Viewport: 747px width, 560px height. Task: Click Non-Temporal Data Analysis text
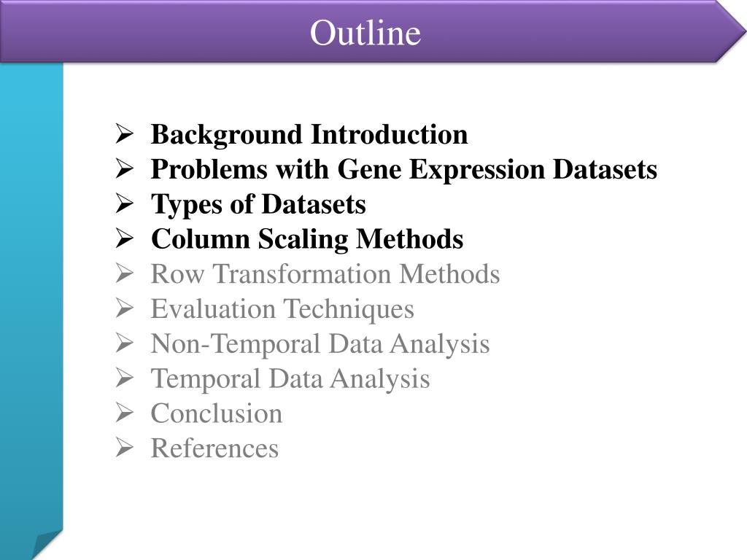tap(320, 344)
